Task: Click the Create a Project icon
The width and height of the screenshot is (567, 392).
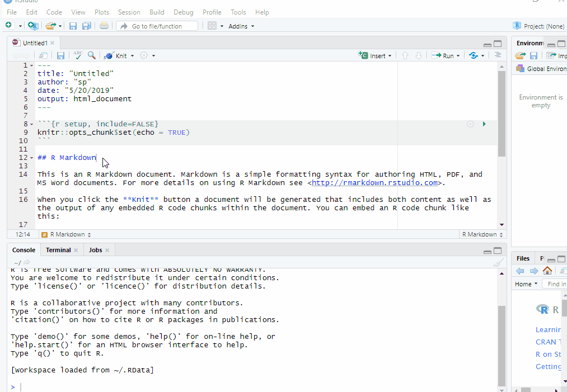Action: (x=33, y=26)
